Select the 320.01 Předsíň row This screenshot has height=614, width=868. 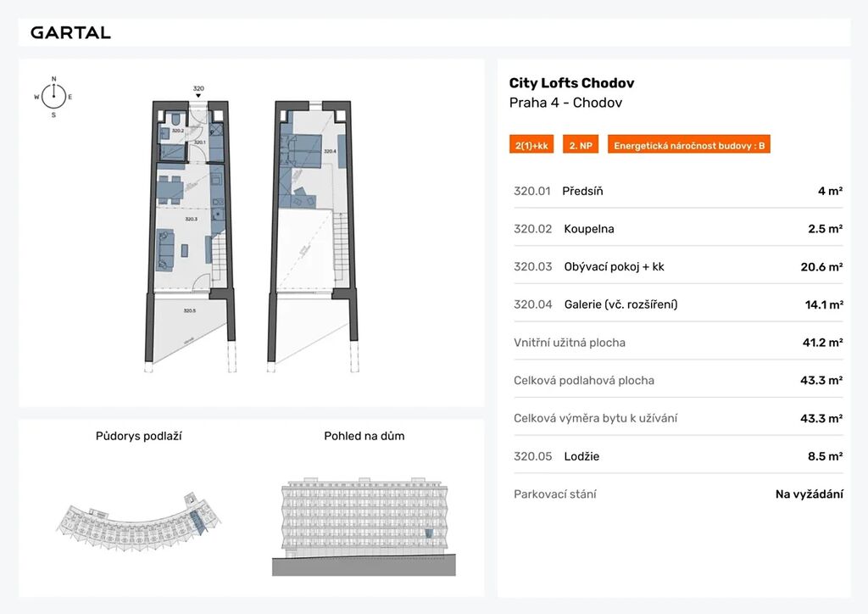677,192
